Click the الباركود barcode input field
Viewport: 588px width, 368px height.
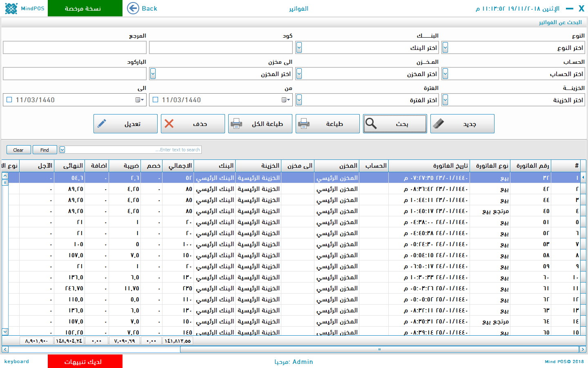click(x=75, y=74)
